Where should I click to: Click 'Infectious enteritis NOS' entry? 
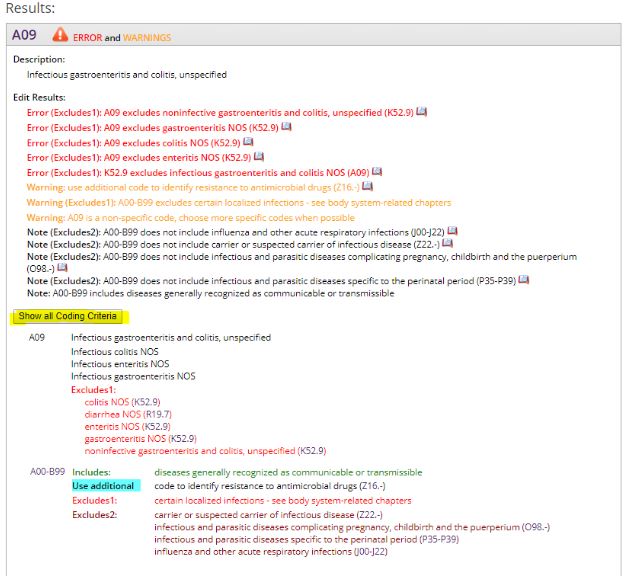pyautogui.click(x=120, y=364)
